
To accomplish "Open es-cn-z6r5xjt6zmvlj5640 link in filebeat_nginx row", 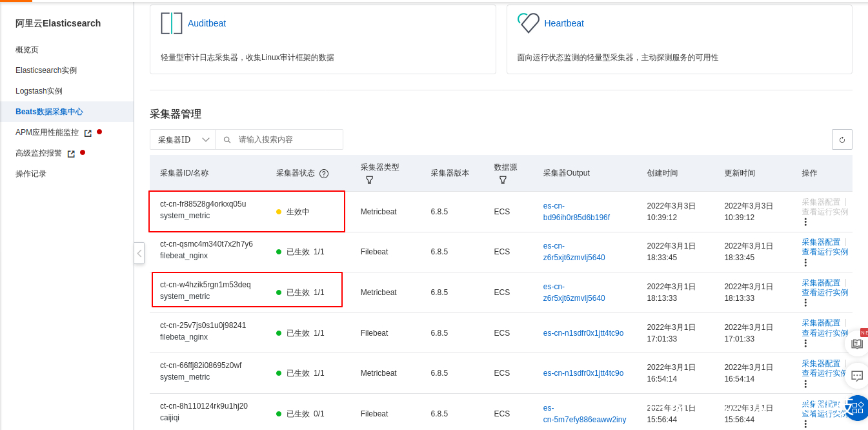I will coord(574,252).
